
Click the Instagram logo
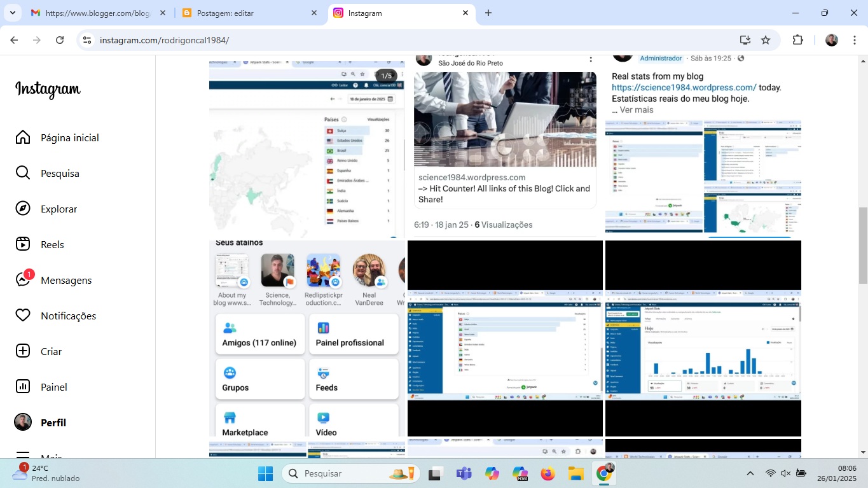click(x=48, y=89)
